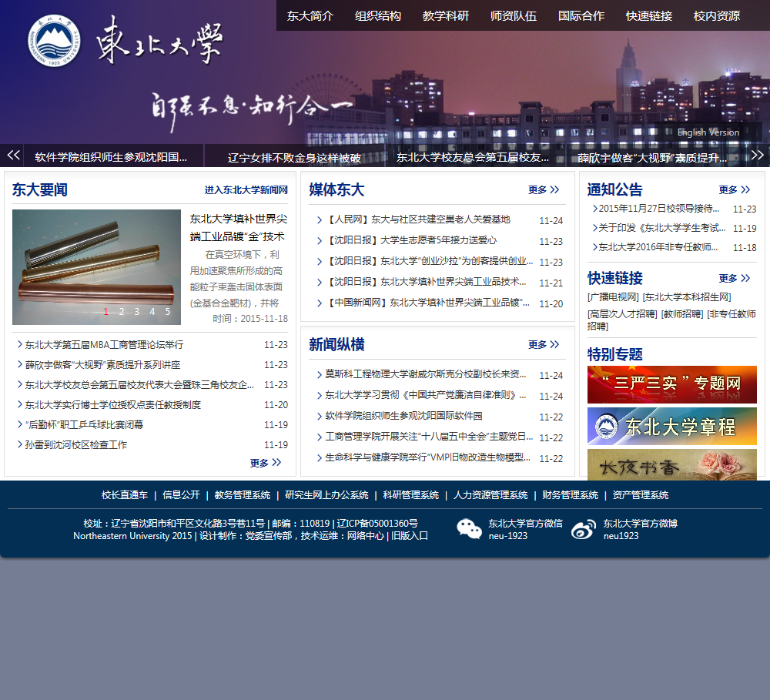Click 财务管理系统 footer link

tap(570, 495)
